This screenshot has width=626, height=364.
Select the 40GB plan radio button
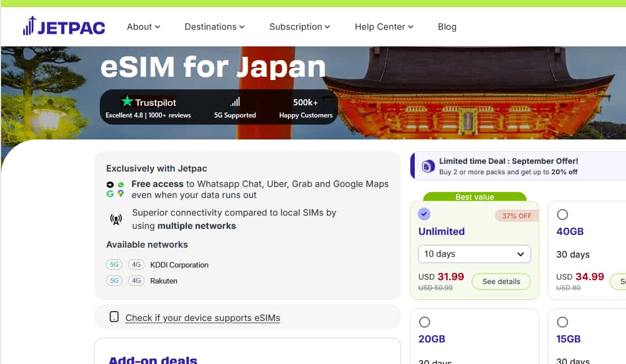point(563,215)
